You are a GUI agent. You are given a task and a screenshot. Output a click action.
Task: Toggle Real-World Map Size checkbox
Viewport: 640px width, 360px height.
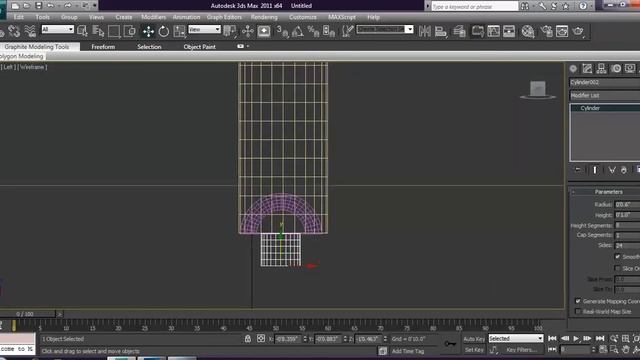tap(578, 311)
